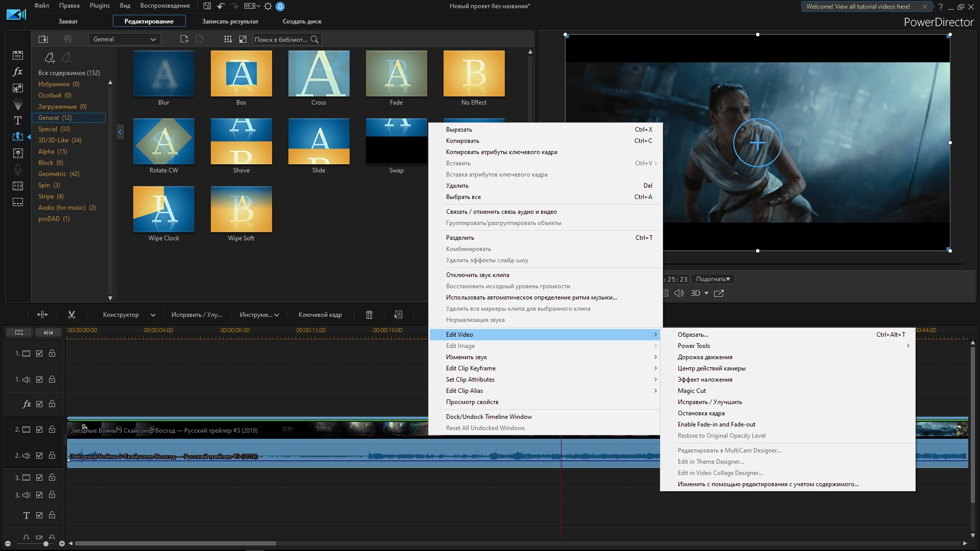
Task: Disable video track 1 checkbox
Action: (x=39, y=354)
